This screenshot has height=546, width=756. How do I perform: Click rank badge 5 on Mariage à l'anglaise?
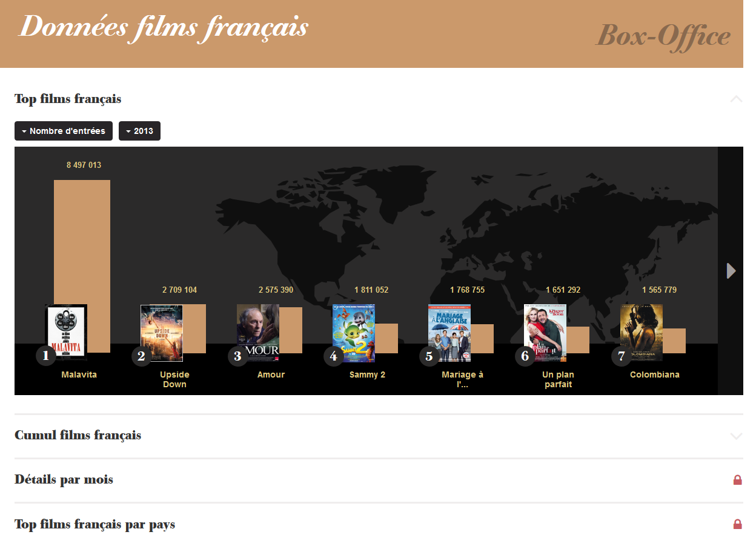(429, 356)
